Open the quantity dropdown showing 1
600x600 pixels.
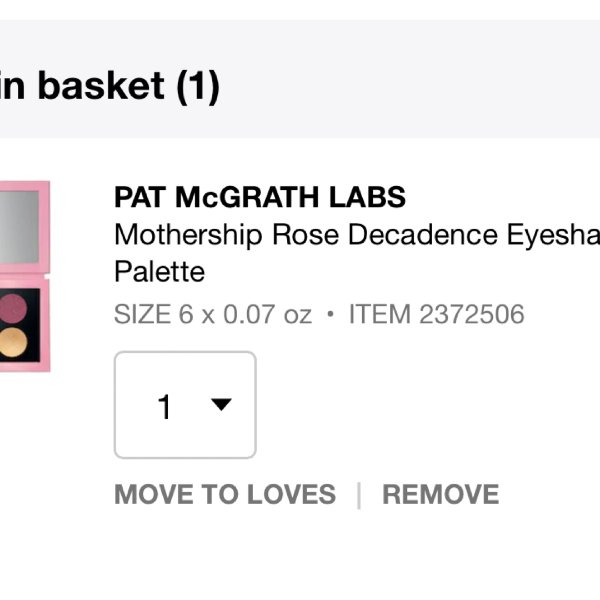pos(185,404)
